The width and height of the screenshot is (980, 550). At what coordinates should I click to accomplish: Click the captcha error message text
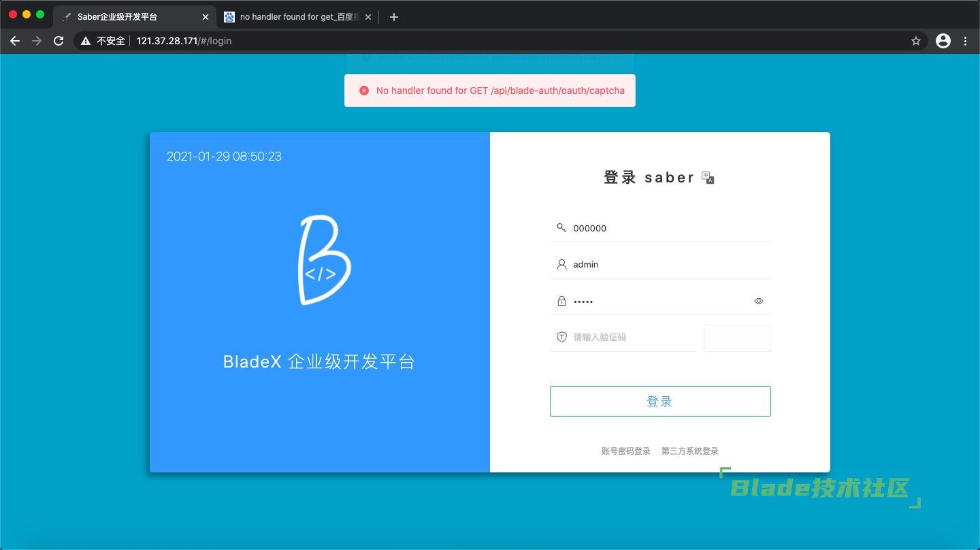pyautogui.click(x=500, y=91)
